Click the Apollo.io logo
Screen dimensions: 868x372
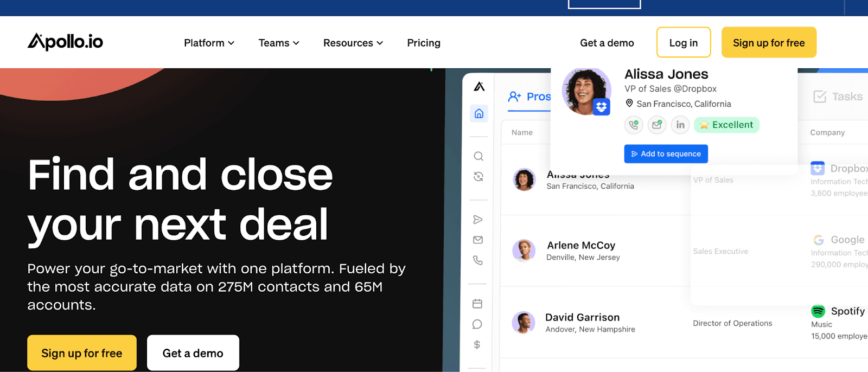65,42
